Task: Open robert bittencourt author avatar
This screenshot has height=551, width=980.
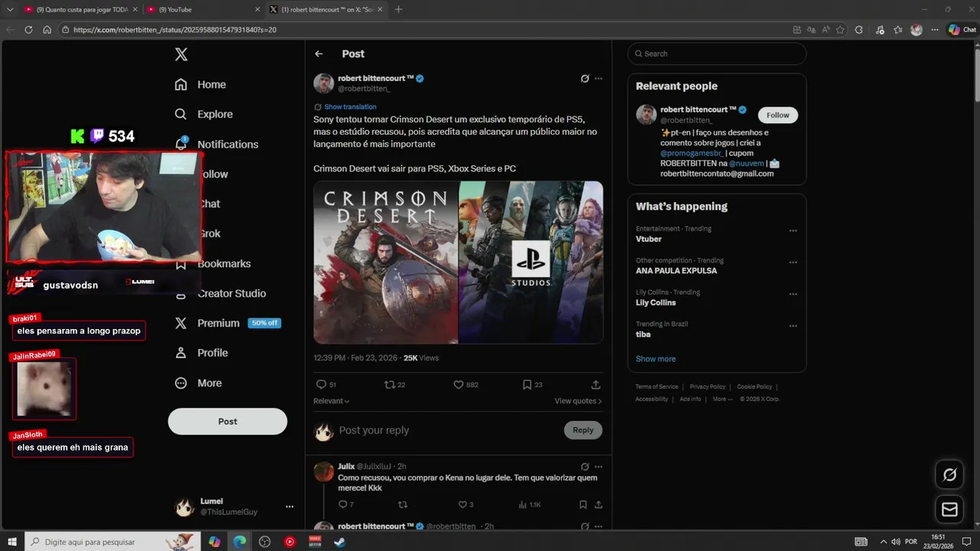Action: 324,83
